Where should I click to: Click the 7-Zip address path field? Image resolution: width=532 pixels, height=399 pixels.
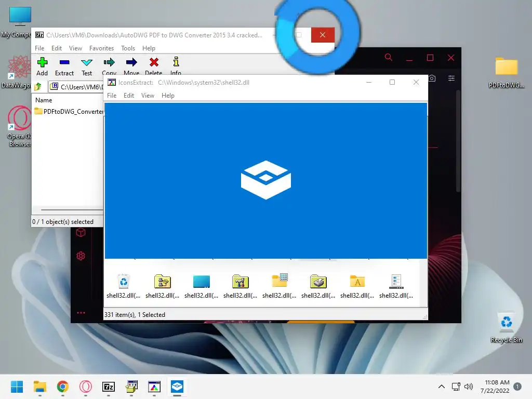click(x=76, y=87)
